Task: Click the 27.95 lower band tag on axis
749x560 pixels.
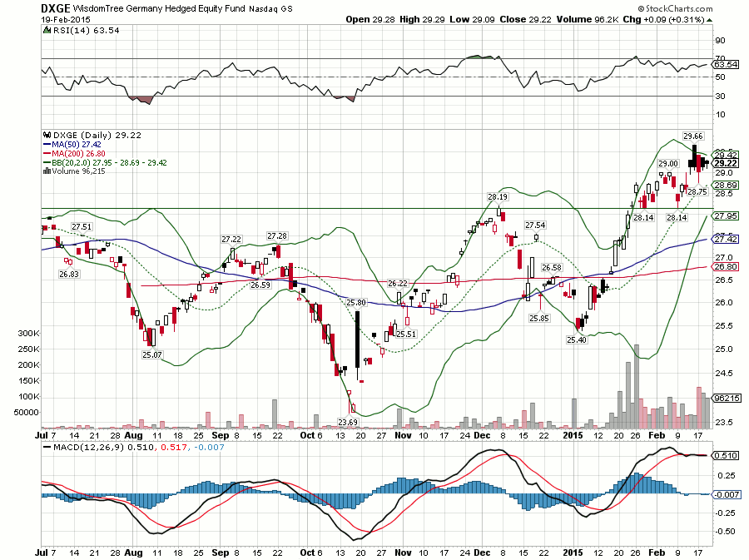Action: [x=726, y=216]
